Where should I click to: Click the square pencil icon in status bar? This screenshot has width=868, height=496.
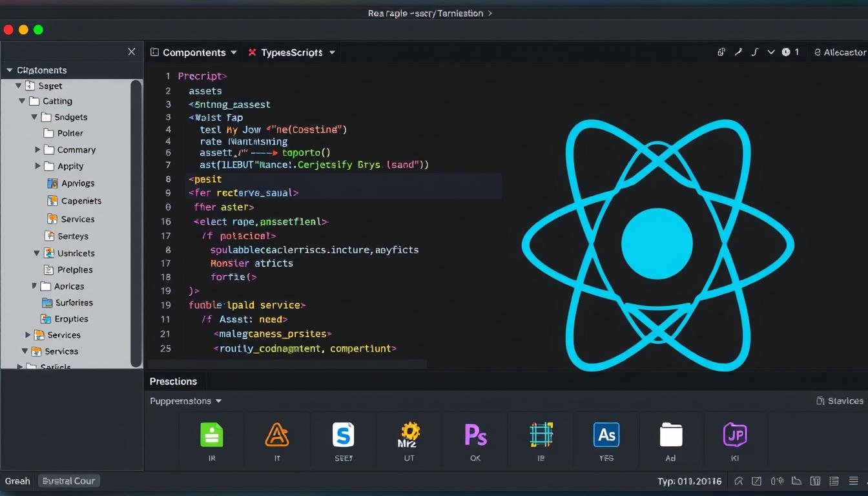758,481
